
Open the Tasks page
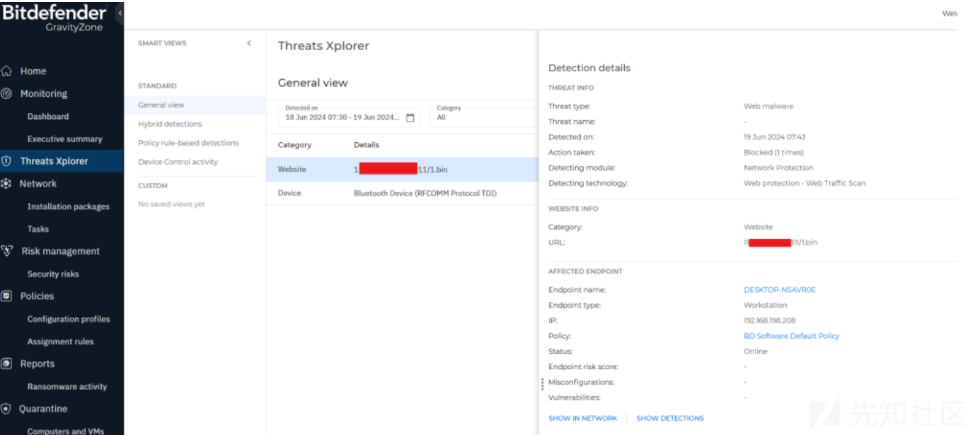tap(38, 228)
